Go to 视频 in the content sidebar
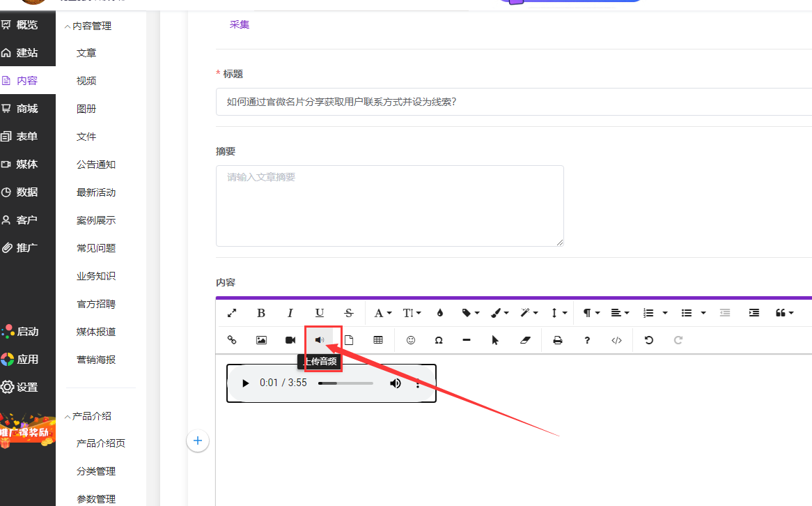The width and height of the screenshot is (812, 506). (86, 81)
